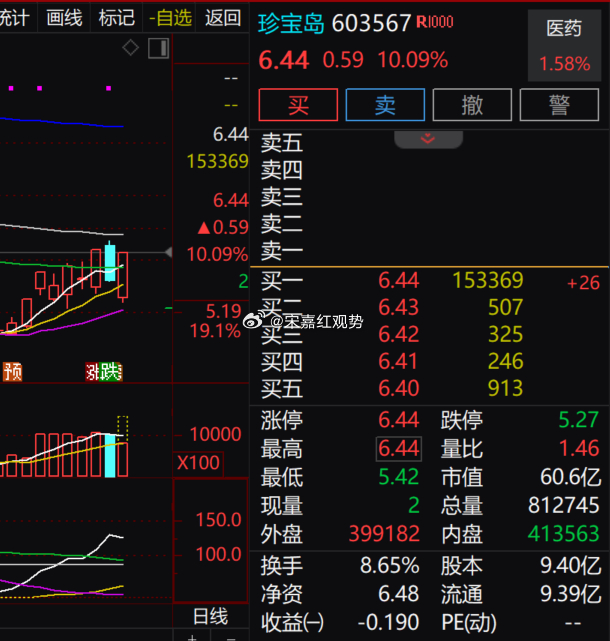Open the 标记 mark menu
This screenshot has height=641, width=610.
pos(117,18)
